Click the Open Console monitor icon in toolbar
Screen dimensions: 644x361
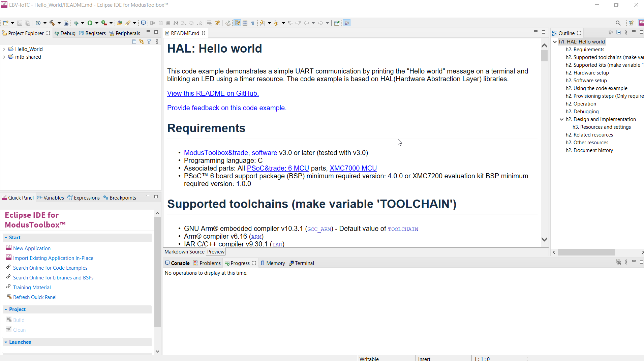click(143, 23)
